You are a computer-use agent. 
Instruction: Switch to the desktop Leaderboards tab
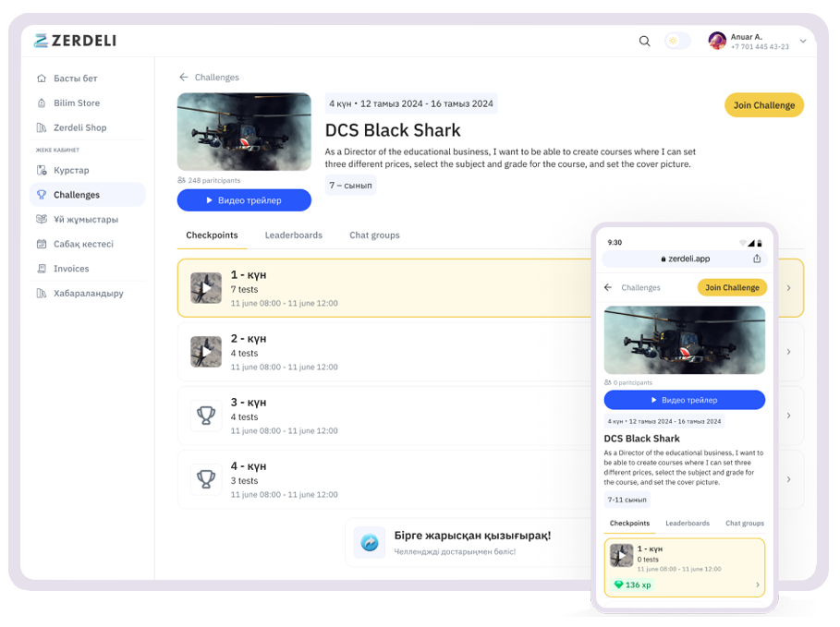[x=293, y=235]
